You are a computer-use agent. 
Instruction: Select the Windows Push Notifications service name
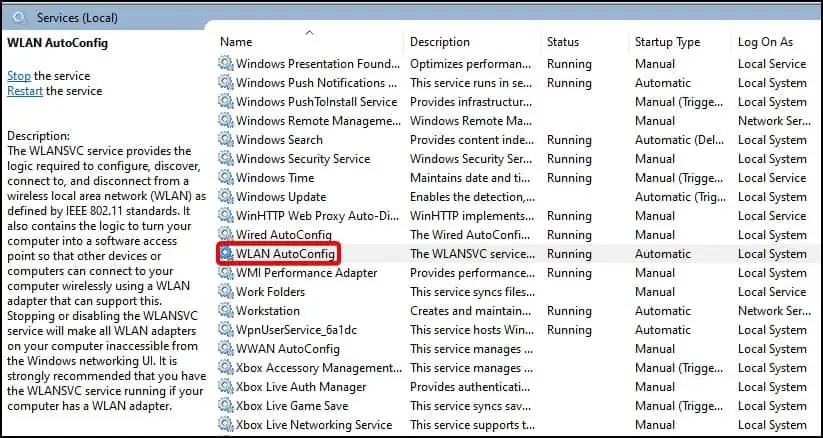click(317, 83)
